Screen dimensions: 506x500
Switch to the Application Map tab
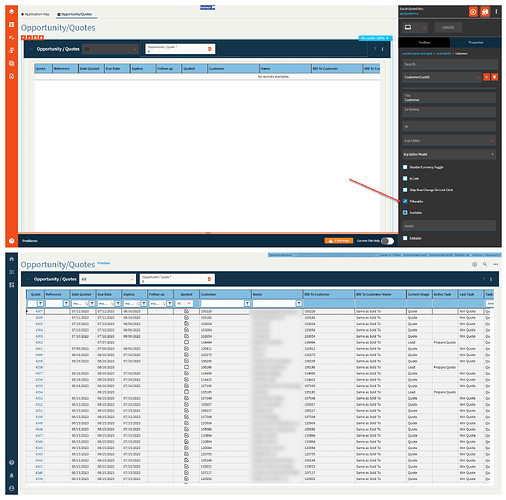tap(35, 14)
